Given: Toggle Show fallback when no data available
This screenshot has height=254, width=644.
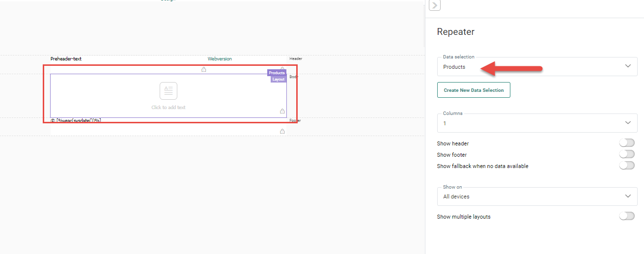Looking at the screenshot, I should coord(626,166).
